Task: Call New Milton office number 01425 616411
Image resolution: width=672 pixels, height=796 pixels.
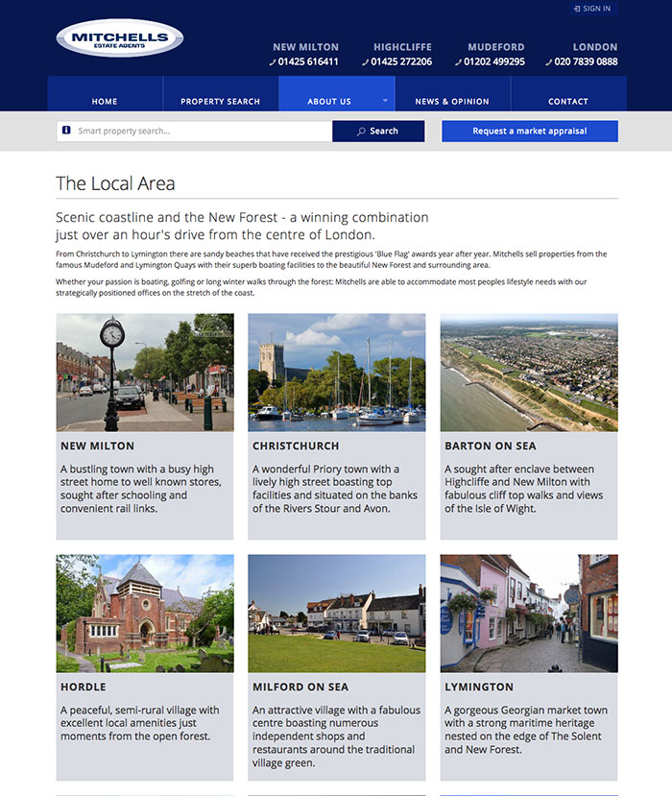Action: 308,61
